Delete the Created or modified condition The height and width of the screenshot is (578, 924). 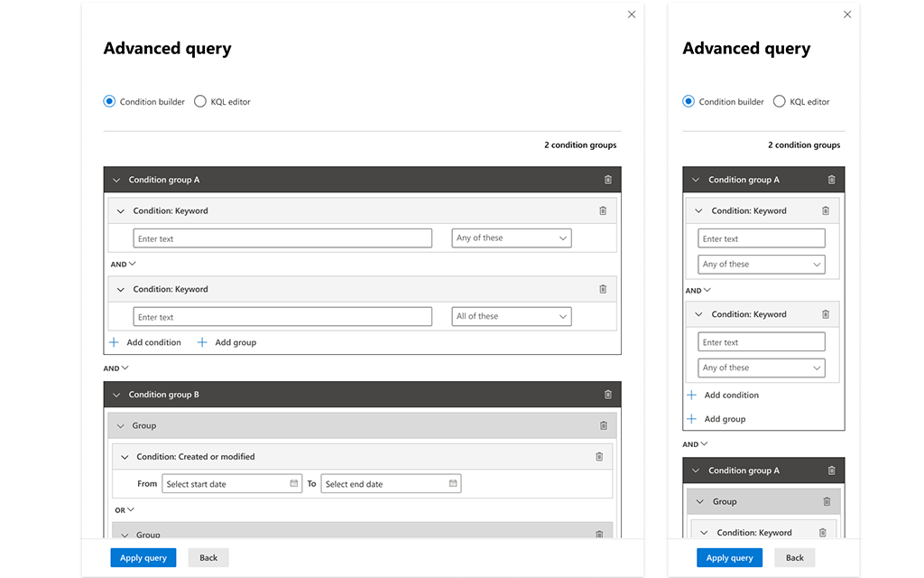pyautogui.click(x=599, y=456)
